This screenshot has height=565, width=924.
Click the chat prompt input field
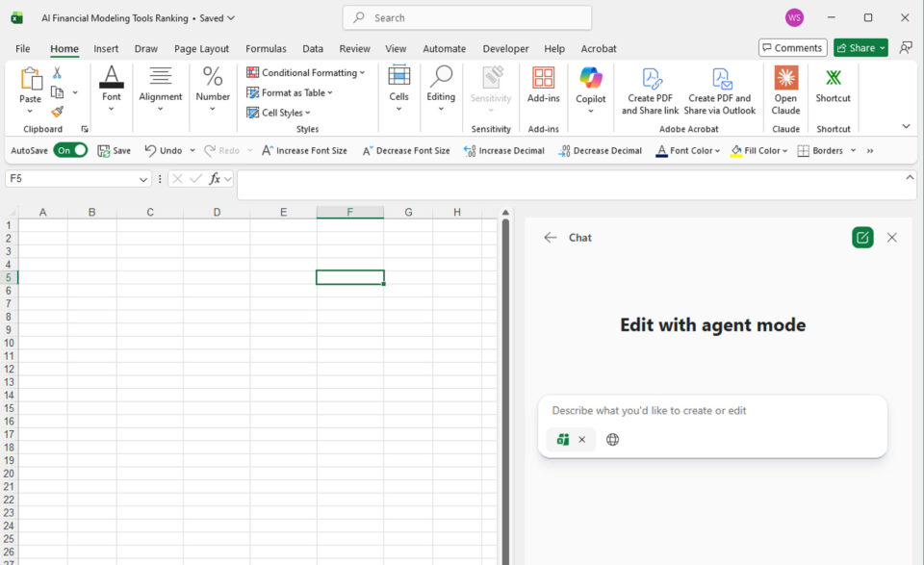click(712, 411)
